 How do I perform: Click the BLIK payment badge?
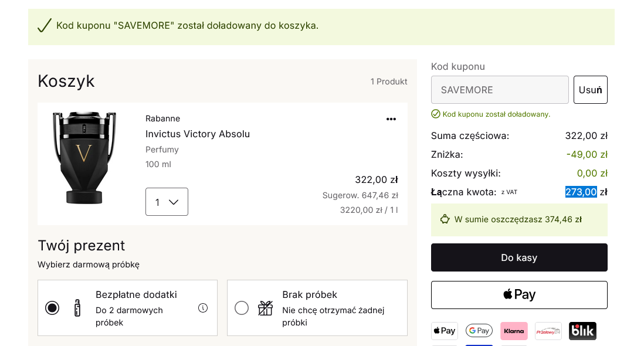pos(582,331)
